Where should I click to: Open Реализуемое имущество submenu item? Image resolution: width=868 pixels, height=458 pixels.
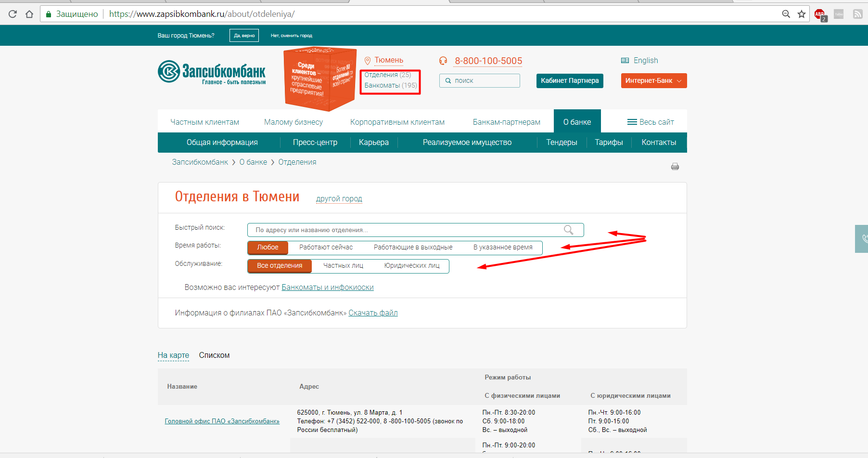coord(467,142)
